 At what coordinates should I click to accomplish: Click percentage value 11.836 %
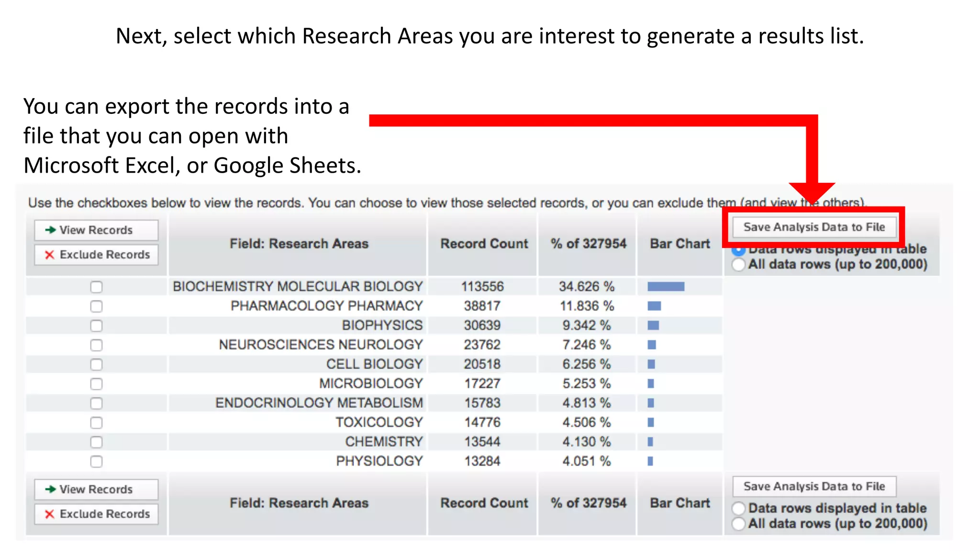coord(587,306)
